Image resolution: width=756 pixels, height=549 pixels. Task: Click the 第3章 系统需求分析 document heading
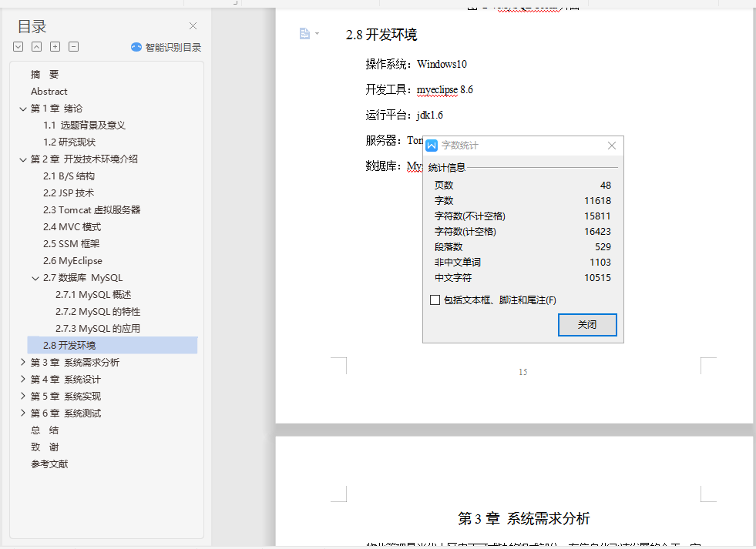click(523, 519)
